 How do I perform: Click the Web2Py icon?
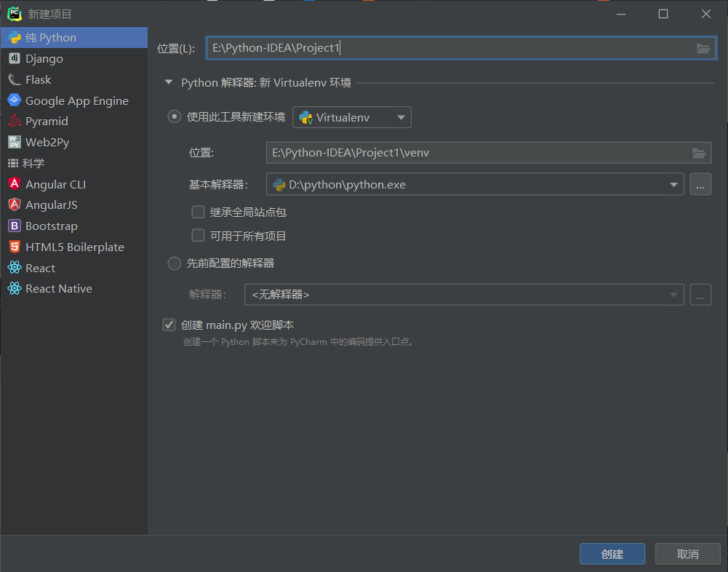[15, 142]
